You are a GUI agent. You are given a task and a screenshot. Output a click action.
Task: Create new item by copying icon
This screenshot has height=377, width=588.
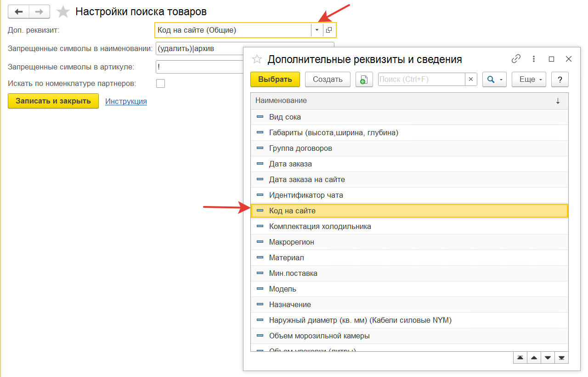pyautogui.click(x=364, y=79)
